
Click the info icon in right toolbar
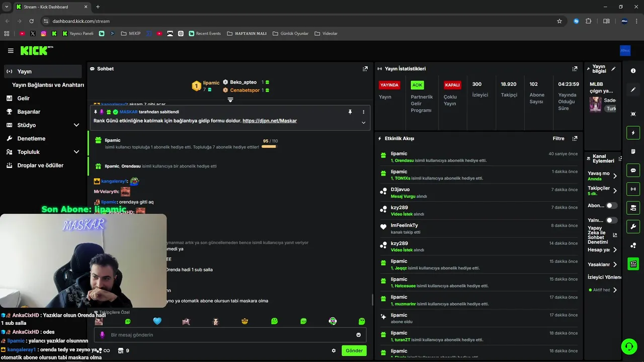coord(633,71)
